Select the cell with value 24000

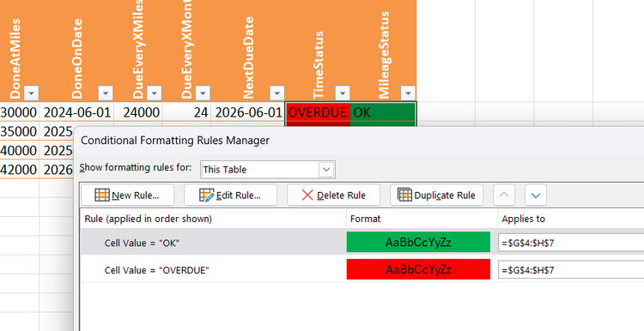click(138, 112)
